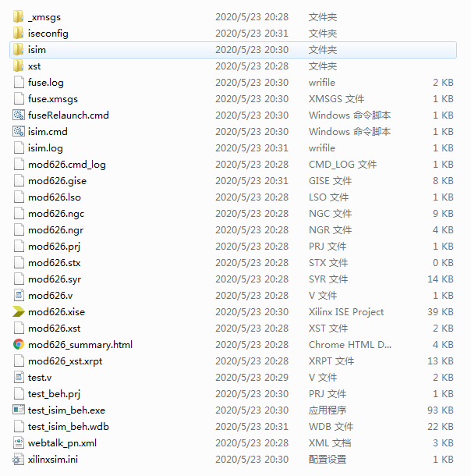Select the isim.log file icon
The image size is (471, 476).
(x=19, y=147)
